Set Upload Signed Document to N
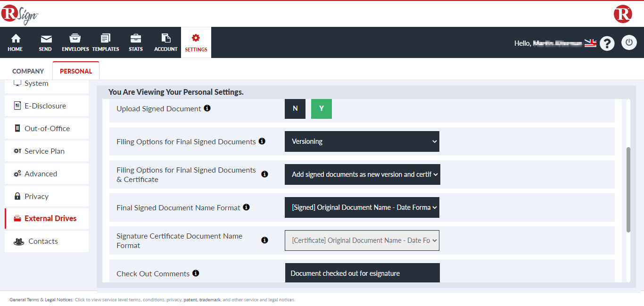Viewport: 644px width, 306px height. point(295,108)
